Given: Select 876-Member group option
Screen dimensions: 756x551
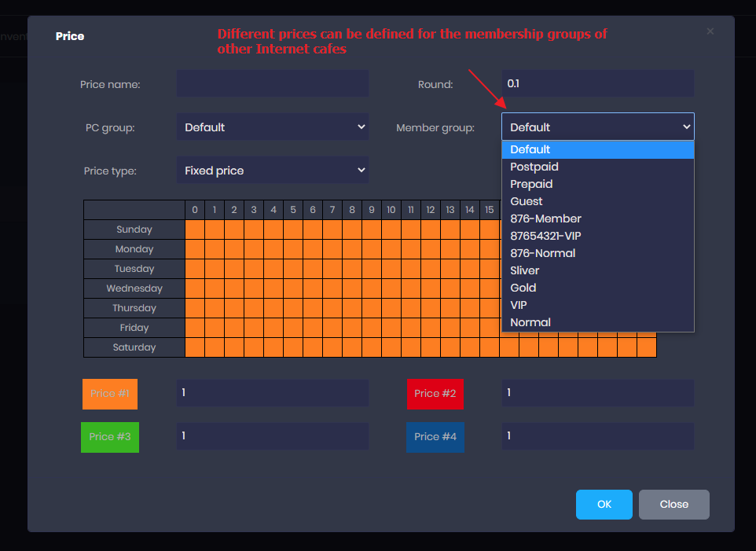Looking at the screenshot, I should 545,219.
